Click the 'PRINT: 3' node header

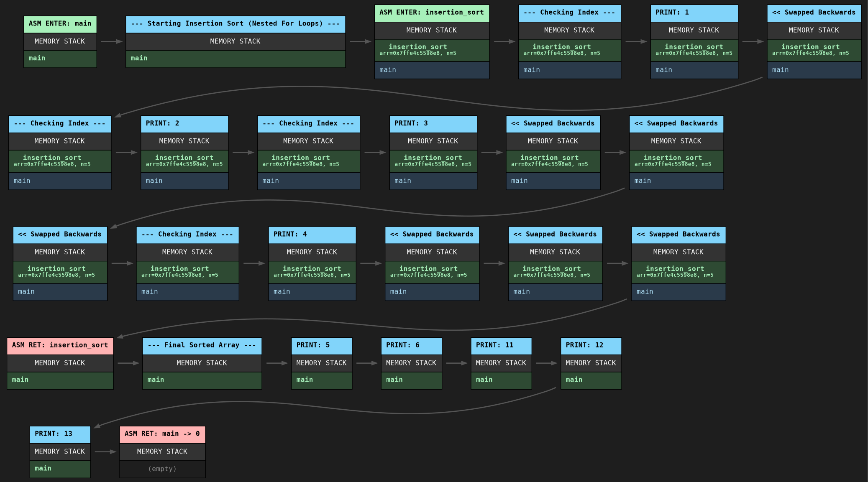tap(433, 123)
